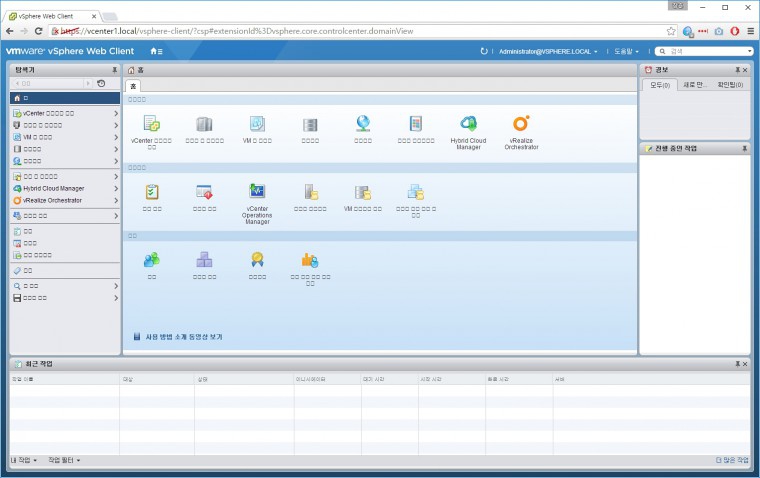Viewport: 760px width, 478px height.
Task: Open the 도움말 help dropdown
Action: tap(626, 51)
